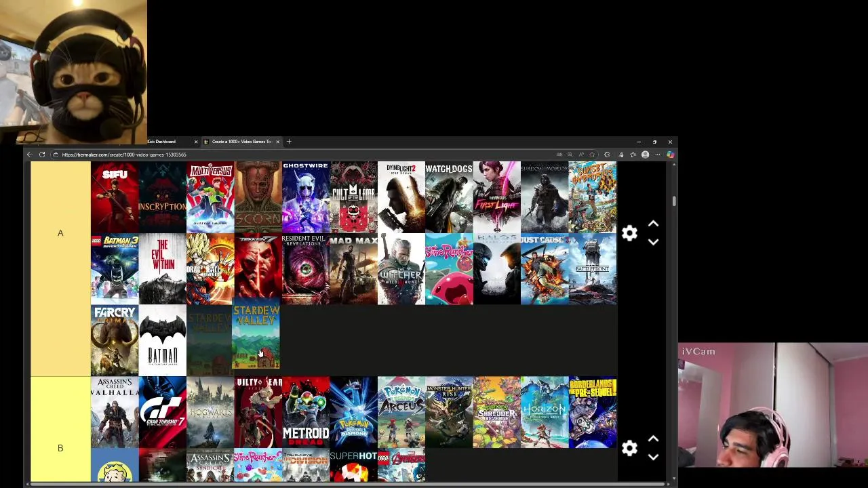Image resolution: width=868 pixels, height=488 pixels.
Task: Select the Resident Evil Revelations cover
Action: point(306,269)
